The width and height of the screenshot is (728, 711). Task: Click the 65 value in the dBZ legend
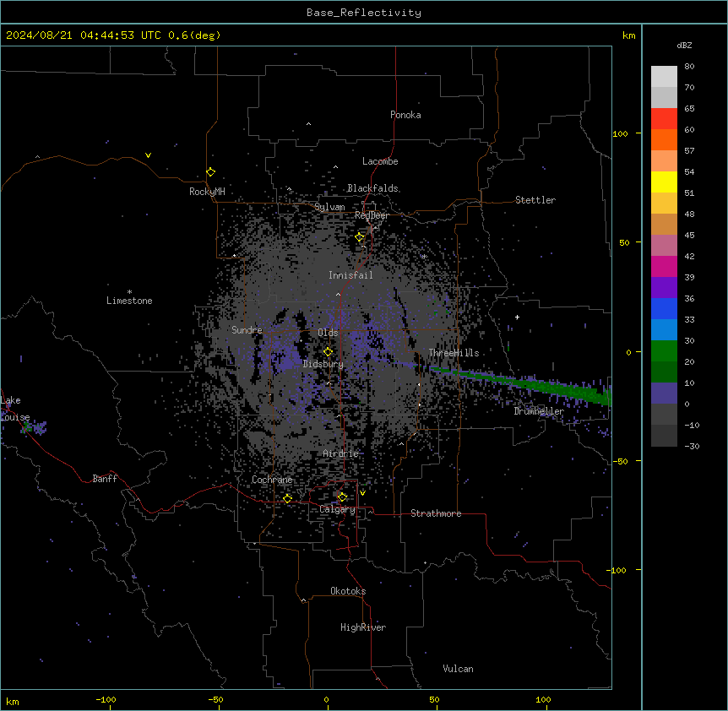689,109
